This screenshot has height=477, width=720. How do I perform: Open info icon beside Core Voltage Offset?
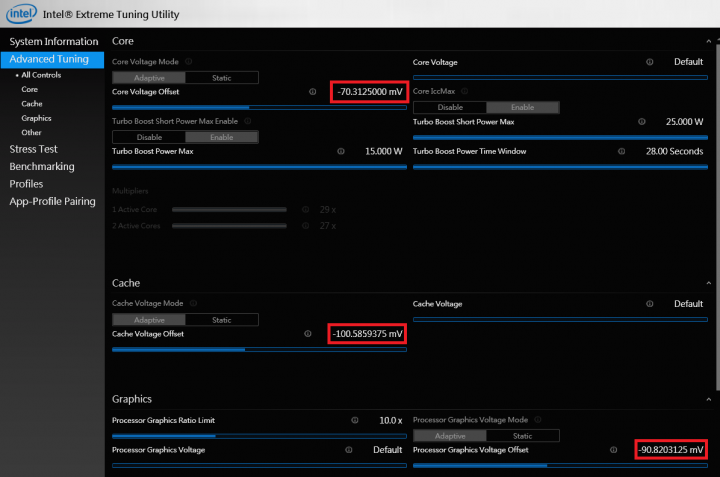pyautogui.click(x=313, y=92)
